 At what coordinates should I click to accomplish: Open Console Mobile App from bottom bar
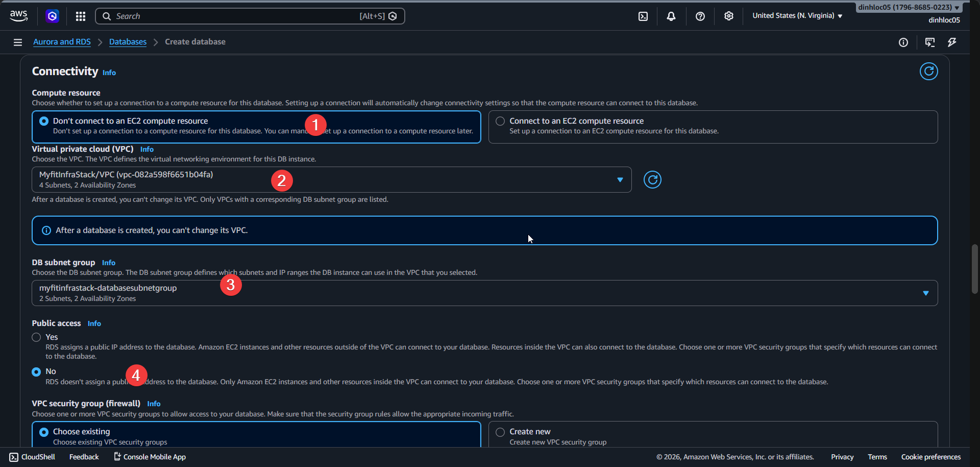(149, 456)
